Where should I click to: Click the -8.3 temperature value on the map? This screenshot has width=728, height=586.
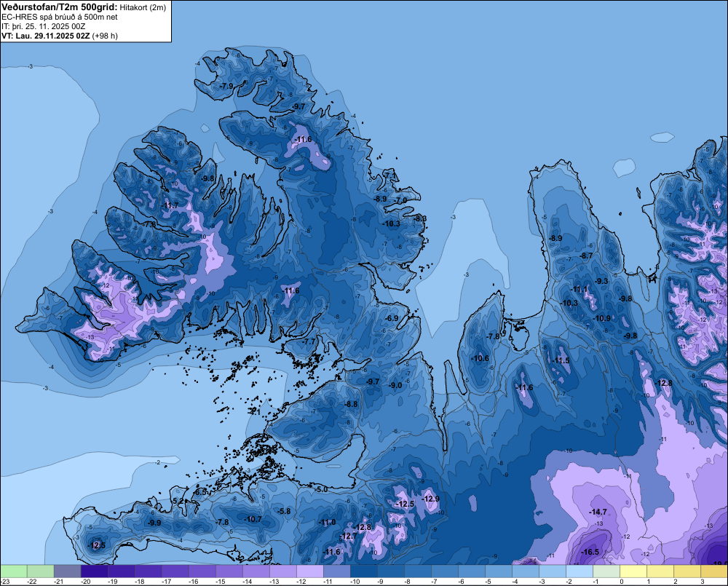tap(420, 218)
